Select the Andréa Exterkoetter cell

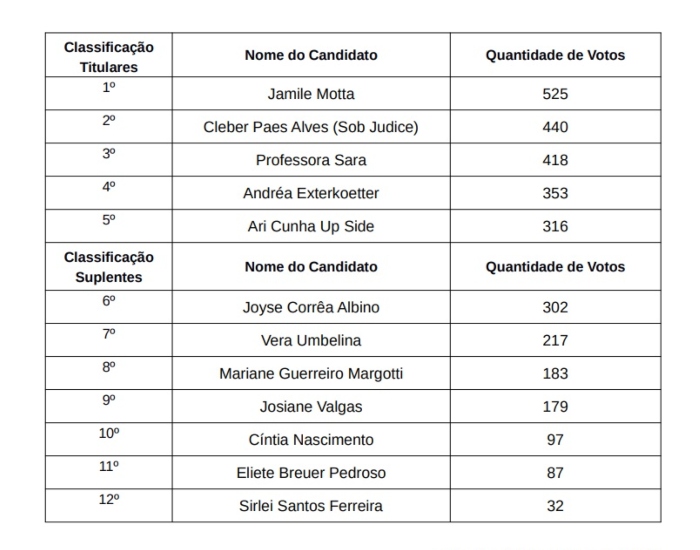pyautogui.click(x=311, y=193)
